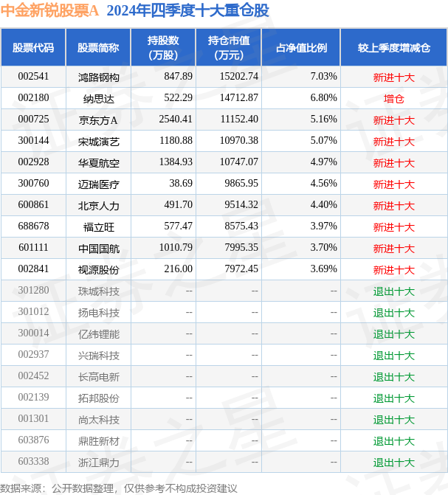Click the 持仓市值(万元) column header
448x495 pixels.
point(229,48)
